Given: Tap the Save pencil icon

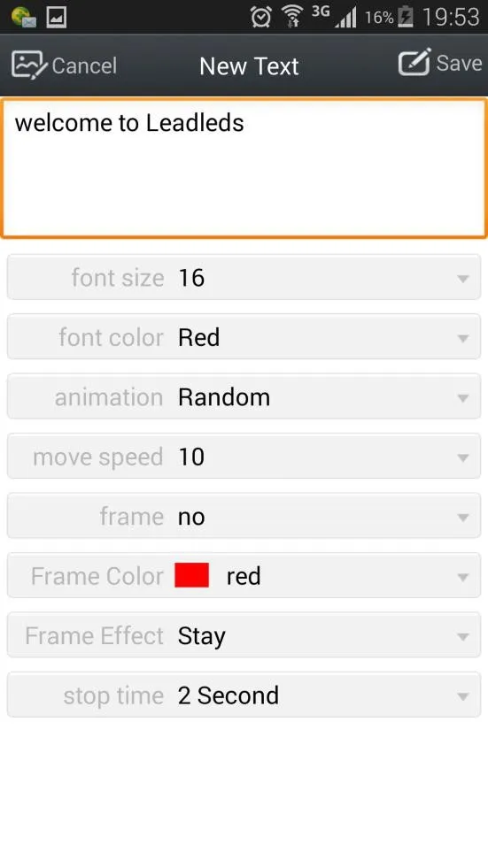Looking at the screenshot, I should [414, 62].
